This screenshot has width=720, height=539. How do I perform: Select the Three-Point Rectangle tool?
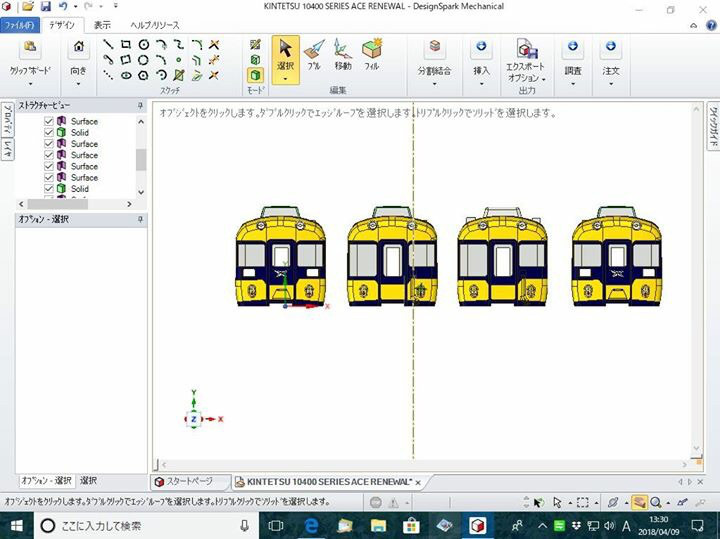[x=125, y=60]
